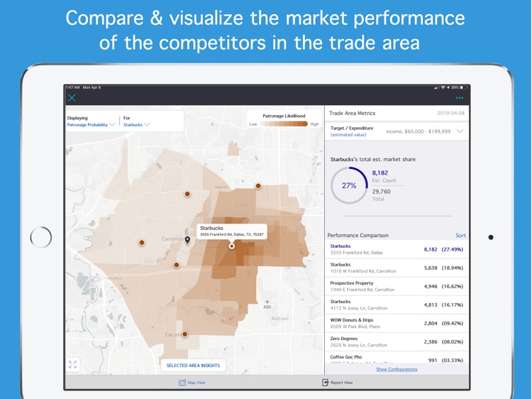Click Show Configurations link
Viewport: 532px width, 399px height.
pos(397,369)
